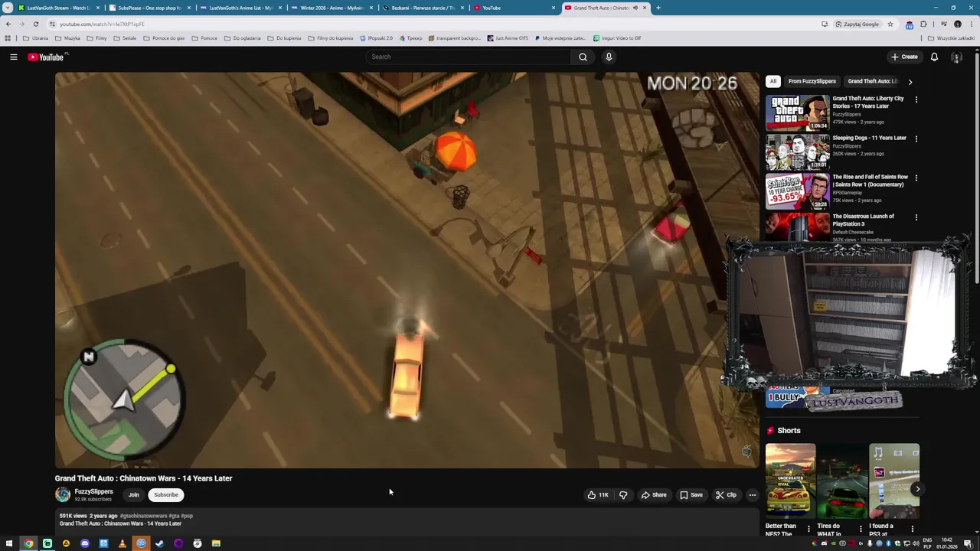Click the YouTube search input field
The height and width of the screenshot is (551, 980).
tap(468, 57)
